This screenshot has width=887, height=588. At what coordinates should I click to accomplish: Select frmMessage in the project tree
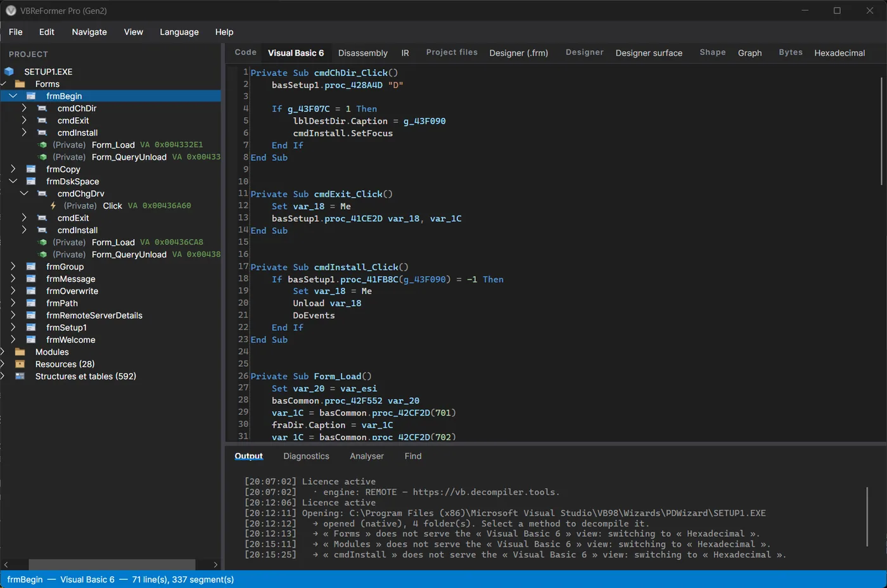(71, 279)
